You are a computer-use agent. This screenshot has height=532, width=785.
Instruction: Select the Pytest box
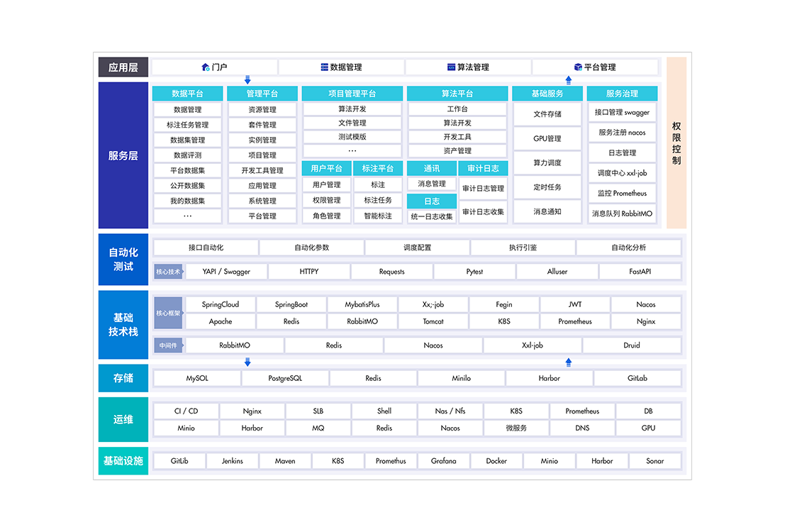point(474,272)
